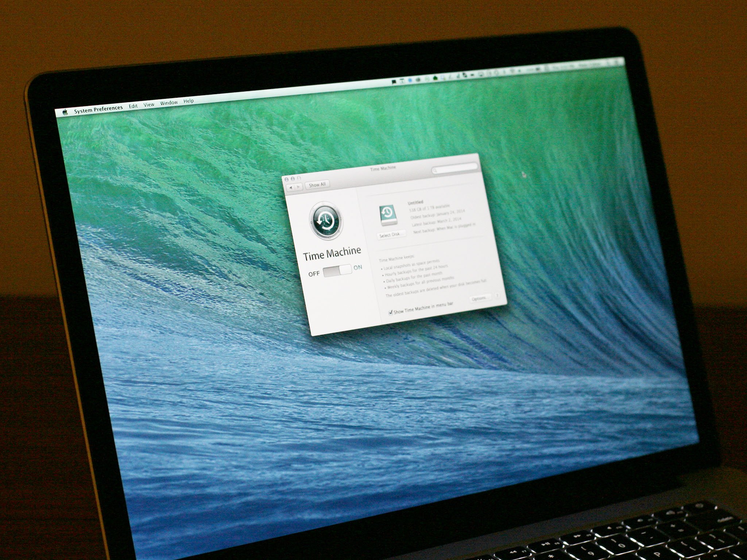Click 'Local snapshots as space permits' bullet
The width and height of the screenshot is (747, 560).
410,265
